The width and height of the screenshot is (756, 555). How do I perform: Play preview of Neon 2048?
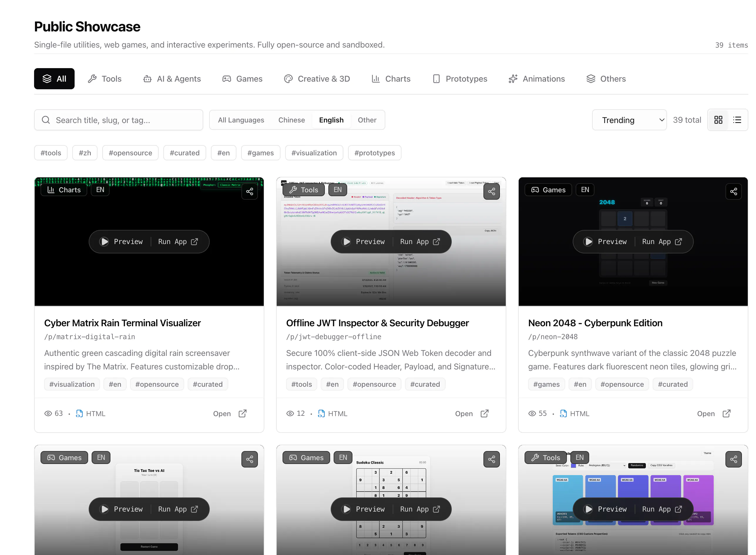pos(605,242)
